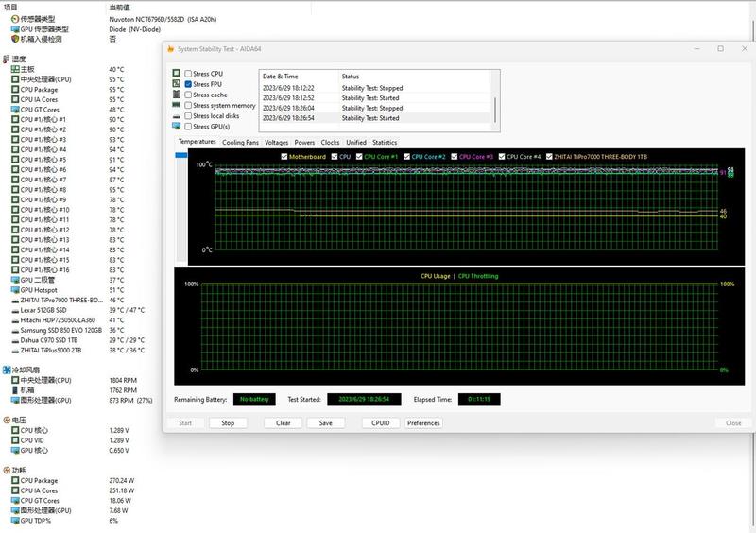This screenshot has width=756, height=533.
Task: Enable the Stress local disks checkbox
Action: (188, 115)
